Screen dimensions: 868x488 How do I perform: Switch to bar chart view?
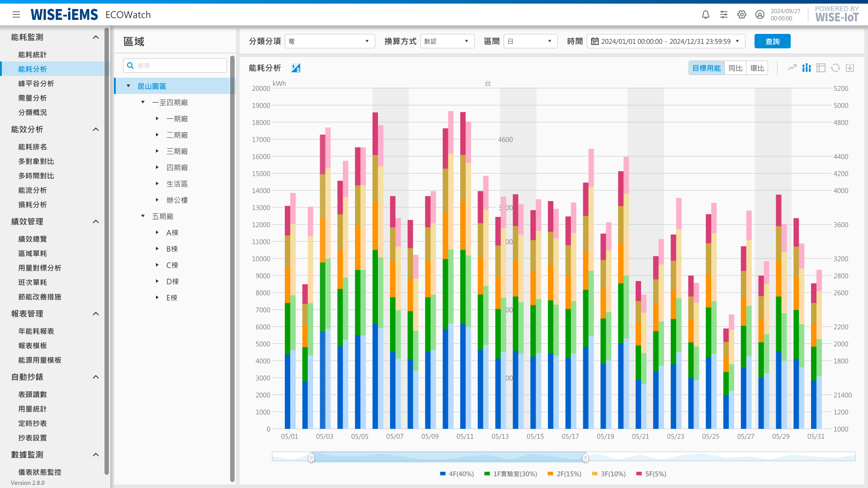(x=807, y=68)
